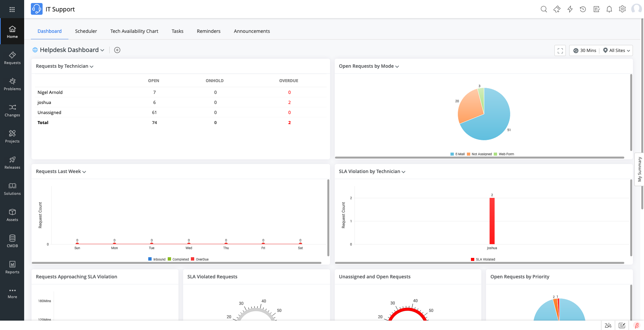Open notifications bell
The width and height of the screenshot is (644, 330).
(609, 9)
